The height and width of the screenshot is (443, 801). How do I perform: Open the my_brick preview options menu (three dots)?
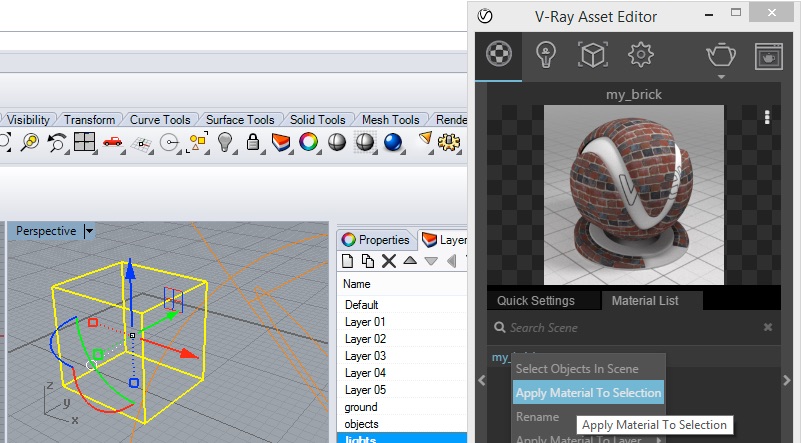pyautogui.click(x=767, y=117)
